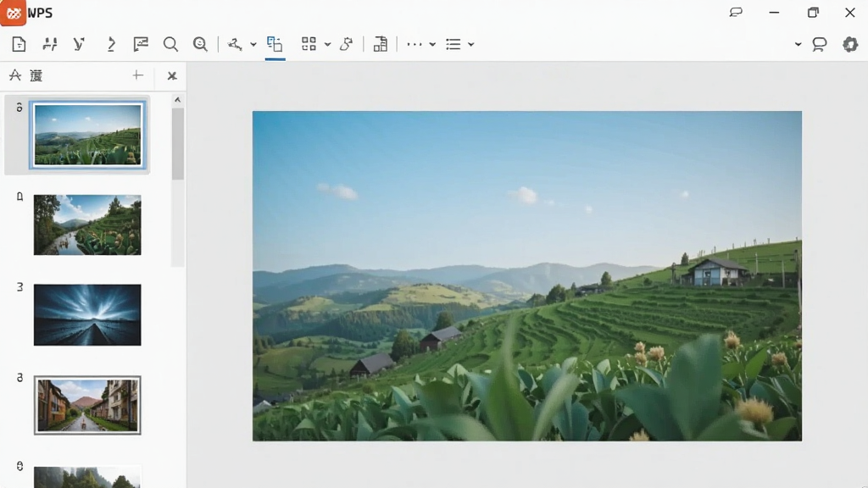Click the sliders adjustment icon in toolbar

pyautogui.click(x=50, y=44)
